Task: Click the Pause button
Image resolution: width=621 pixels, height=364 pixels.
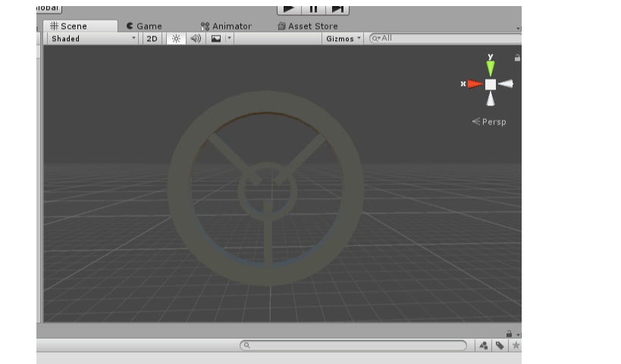Action: pos(313,10)
